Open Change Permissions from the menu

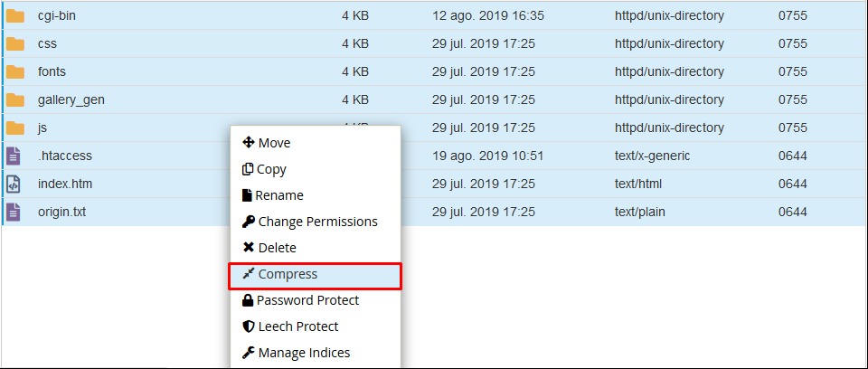317,222
